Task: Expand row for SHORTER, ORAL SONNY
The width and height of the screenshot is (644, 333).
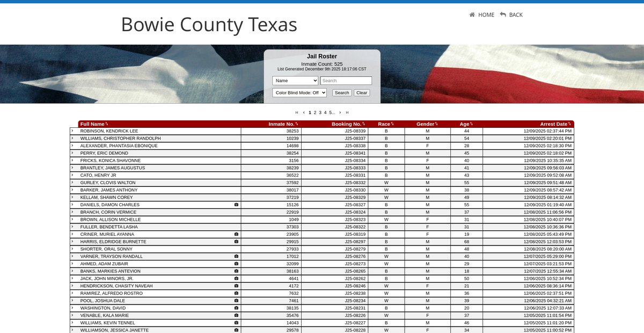Action: 72,249
